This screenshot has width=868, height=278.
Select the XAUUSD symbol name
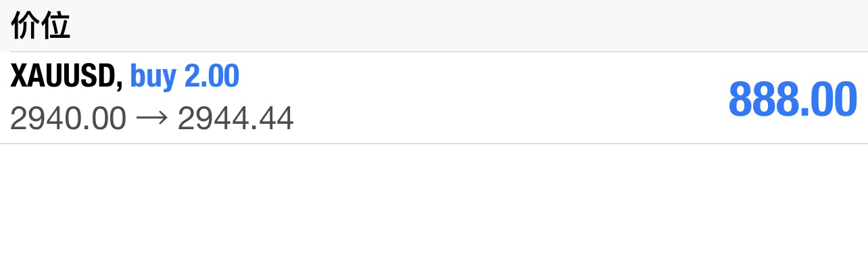tap(64, 76)
